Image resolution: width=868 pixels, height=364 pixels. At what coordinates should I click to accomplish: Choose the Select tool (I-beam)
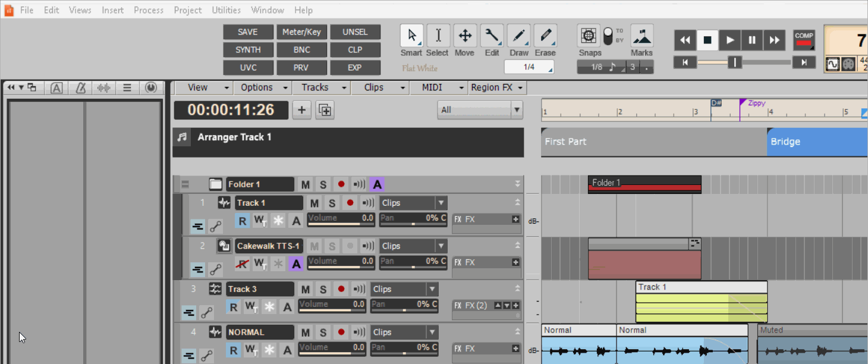pyautogui.click(x=438, y=36)
